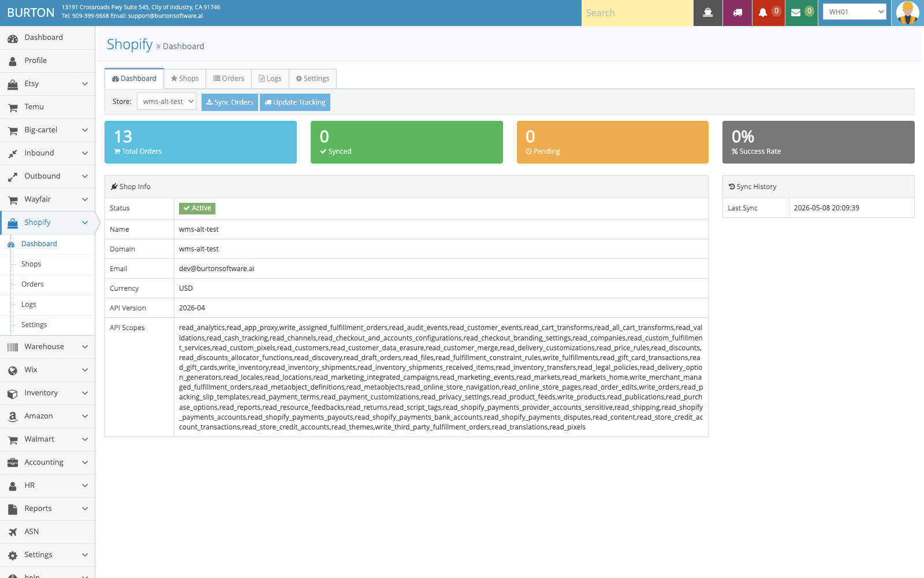Expand the Inventory sidebar section
The image size is (924, 578).
click(47, 393)
